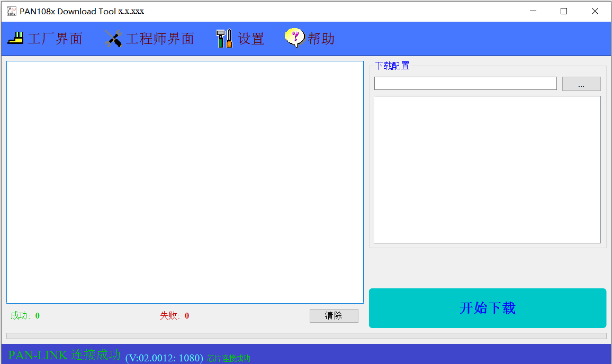Open the 设置 menu label
Viewport: 612px width, 364px height.
click(x=251, y=39)
